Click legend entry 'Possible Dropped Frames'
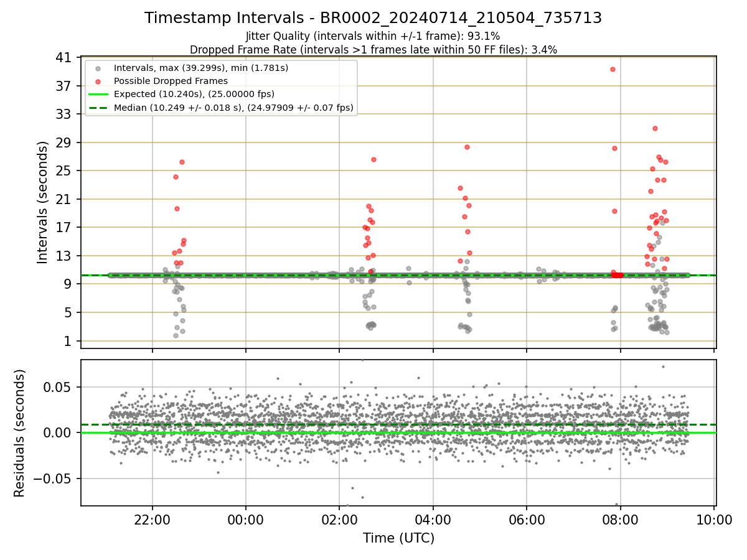Viewport: 747px width, 560px height. coord(171,81)
